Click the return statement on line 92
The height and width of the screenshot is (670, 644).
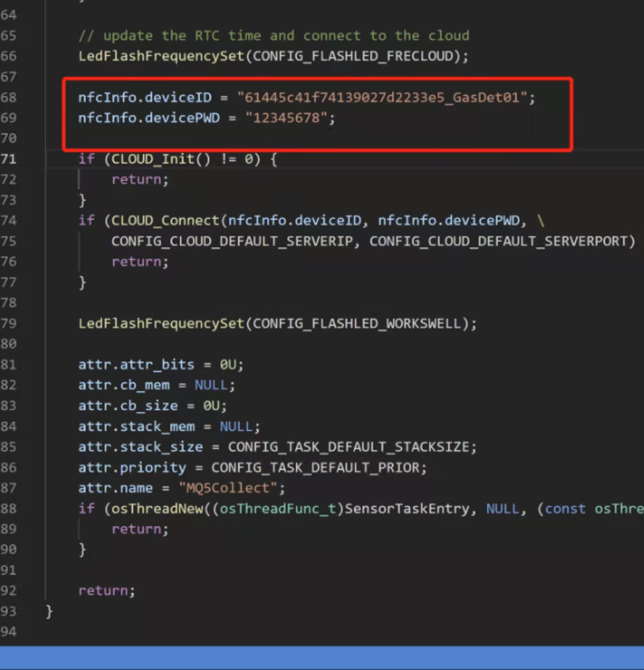106,591
